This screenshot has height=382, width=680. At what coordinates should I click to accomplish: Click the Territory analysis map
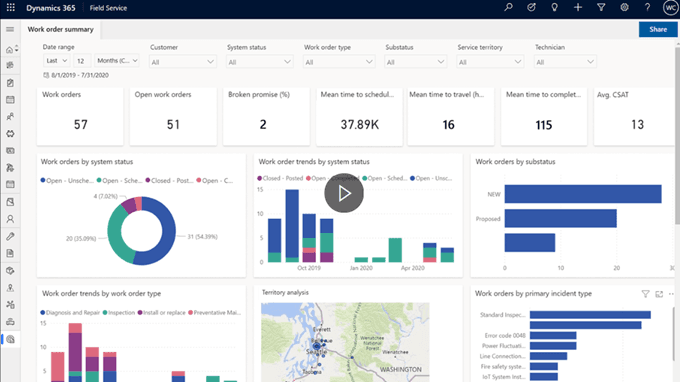point(345,342)
